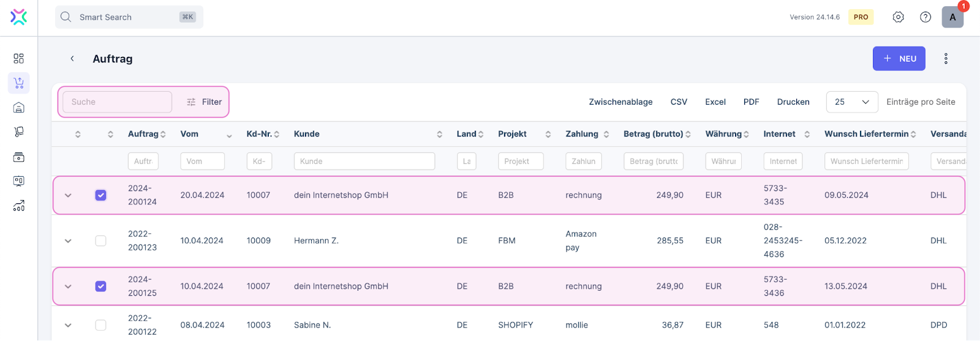980x341 pixels.
Task: Uncheck the order 2024-200124 checkbox
Action: 101,195
